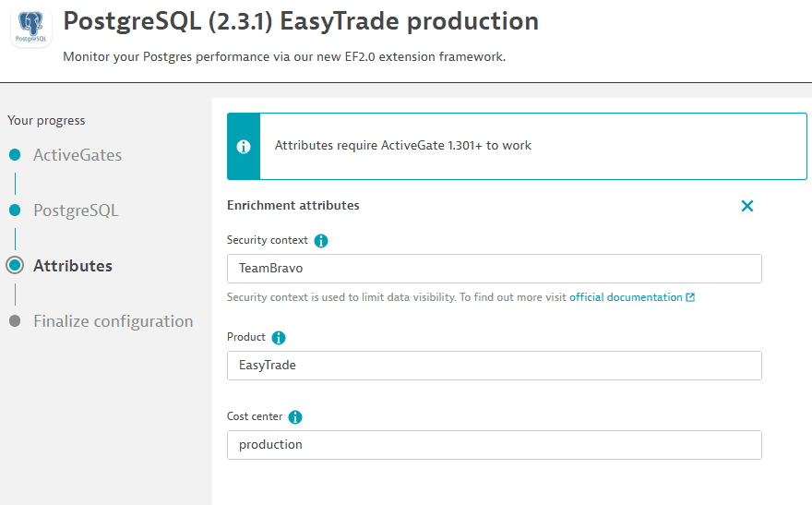Click the PostgreSQL (2.3.1) EasyTrade production title
Screen dimensions: 812x505
[301, 22]
